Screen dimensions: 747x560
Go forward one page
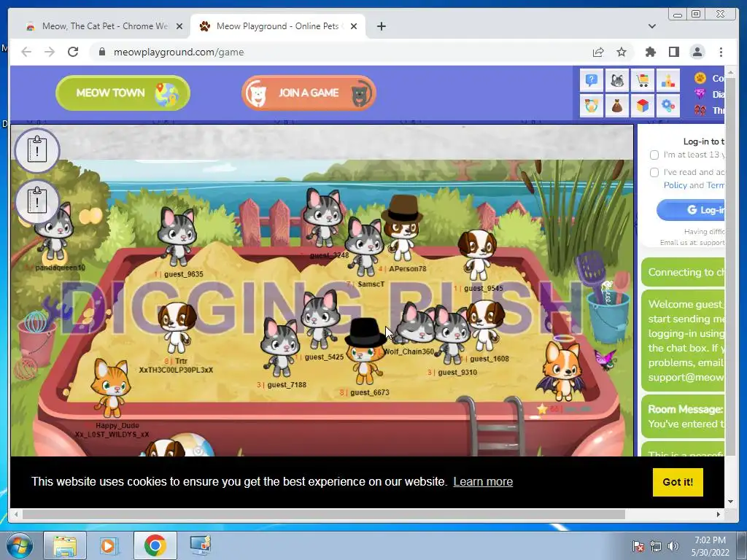point(50,52)
